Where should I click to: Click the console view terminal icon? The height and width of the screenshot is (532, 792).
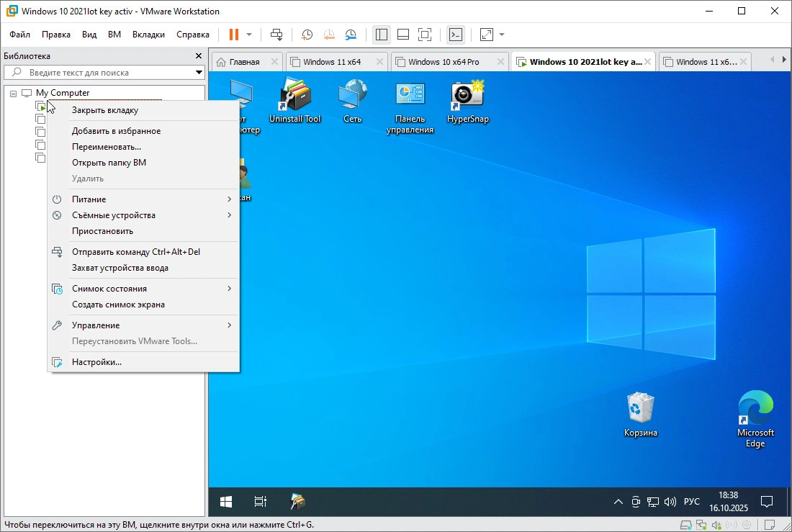tap(455, 35)
